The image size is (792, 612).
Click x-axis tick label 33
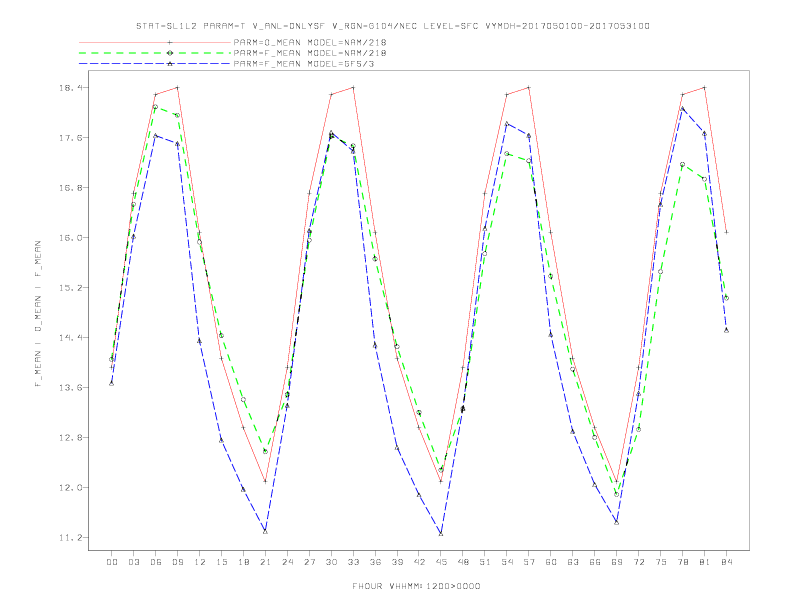[x=353, y=562]
